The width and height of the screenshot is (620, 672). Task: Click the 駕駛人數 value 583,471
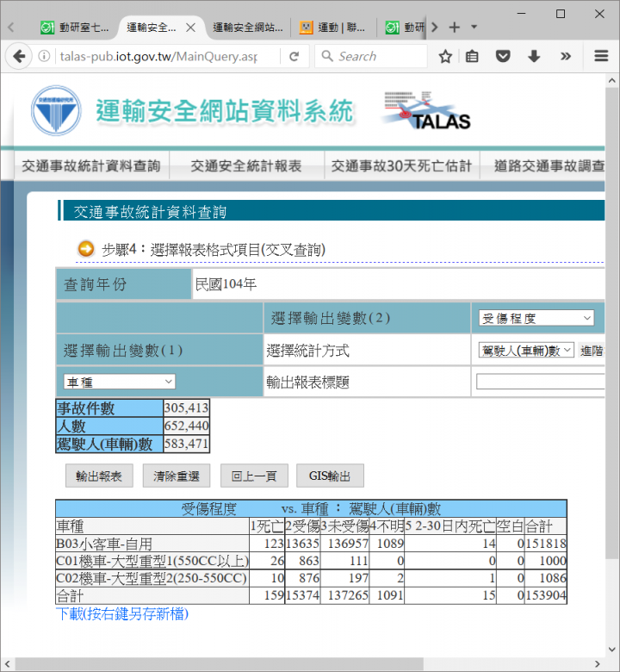[186, 444]
